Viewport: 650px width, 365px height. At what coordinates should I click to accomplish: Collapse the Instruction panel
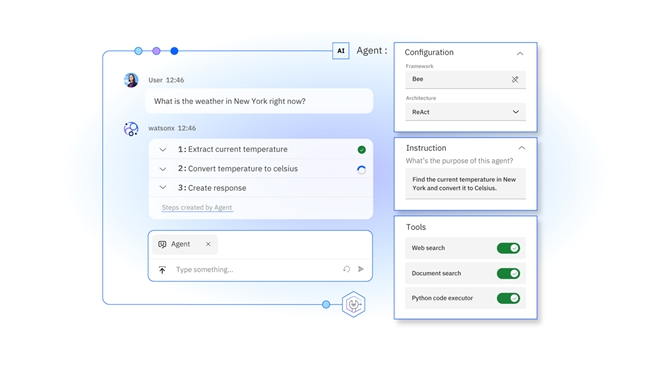point(521,148)
